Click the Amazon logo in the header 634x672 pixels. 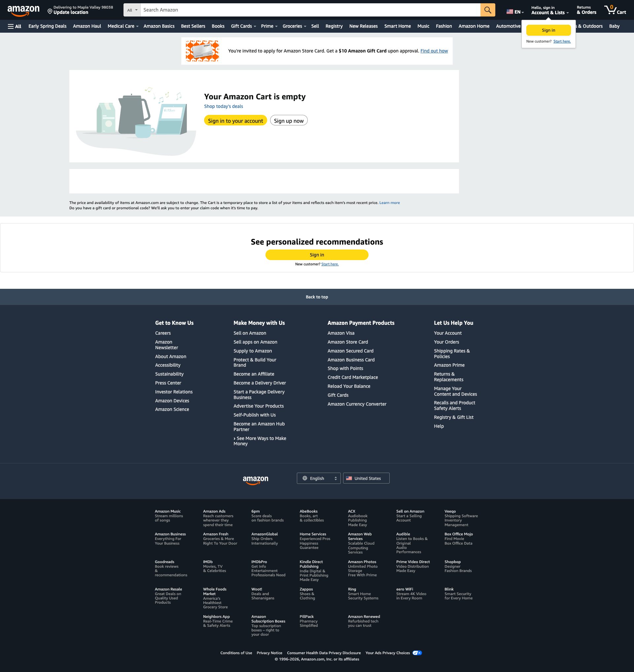coord(24,10)
